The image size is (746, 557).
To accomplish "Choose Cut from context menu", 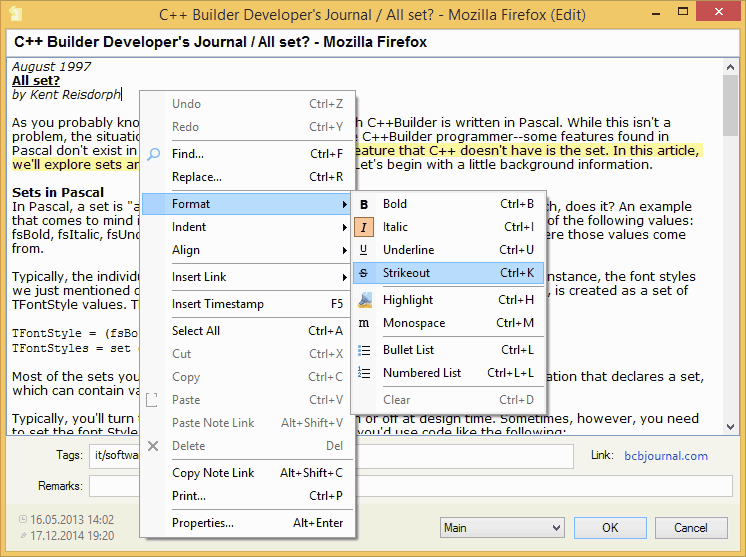I will point(248,354).
